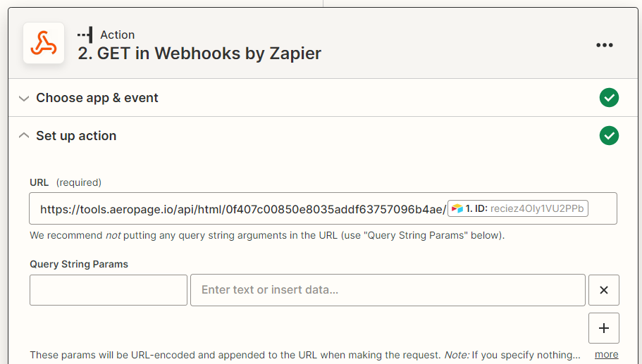Collapse the Set up action chevron
This screenshot has width=642, height=364.
click(24, 135)
